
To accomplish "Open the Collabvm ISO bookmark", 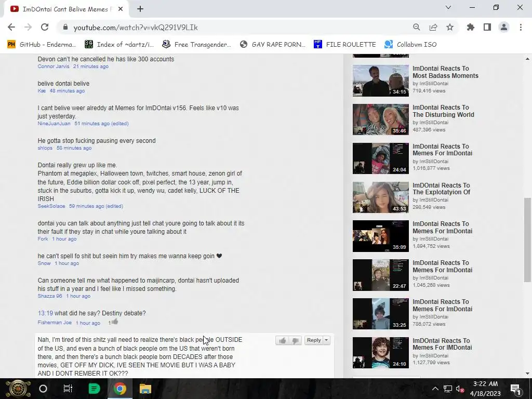I will (411, 45).
